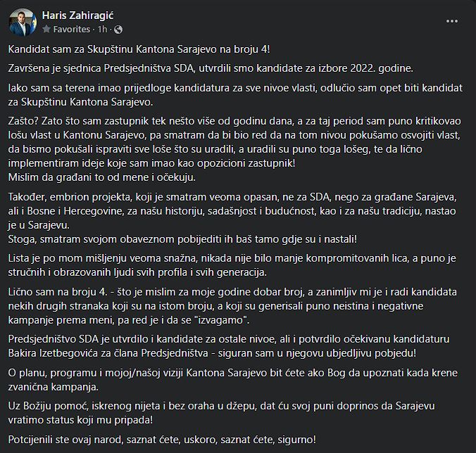Click the paragraph starting "Lista je po mom mišljenju"

(x=232, y=265)
